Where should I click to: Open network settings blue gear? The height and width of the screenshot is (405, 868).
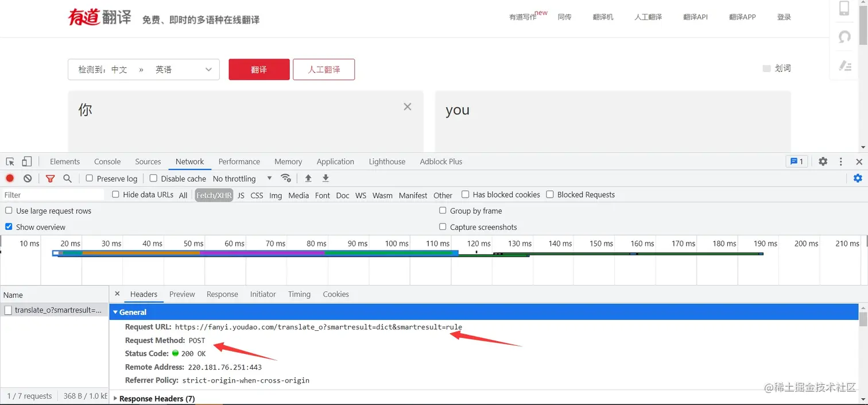click(x=858, y=178)
